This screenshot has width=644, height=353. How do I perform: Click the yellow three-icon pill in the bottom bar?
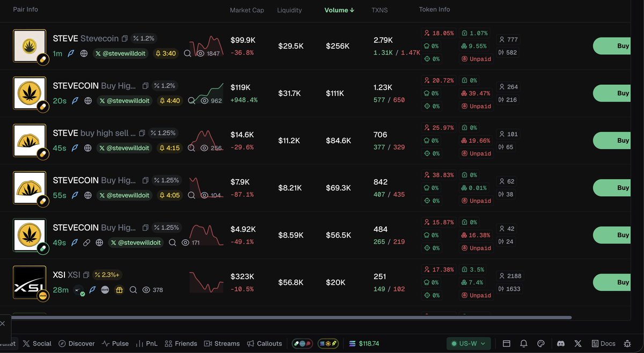tap(327, 343)
